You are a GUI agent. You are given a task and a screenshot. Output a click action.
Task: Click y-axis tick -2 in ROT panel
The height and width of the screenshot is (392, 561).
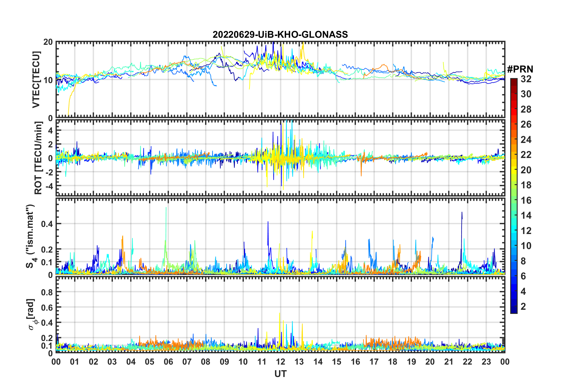49,172
